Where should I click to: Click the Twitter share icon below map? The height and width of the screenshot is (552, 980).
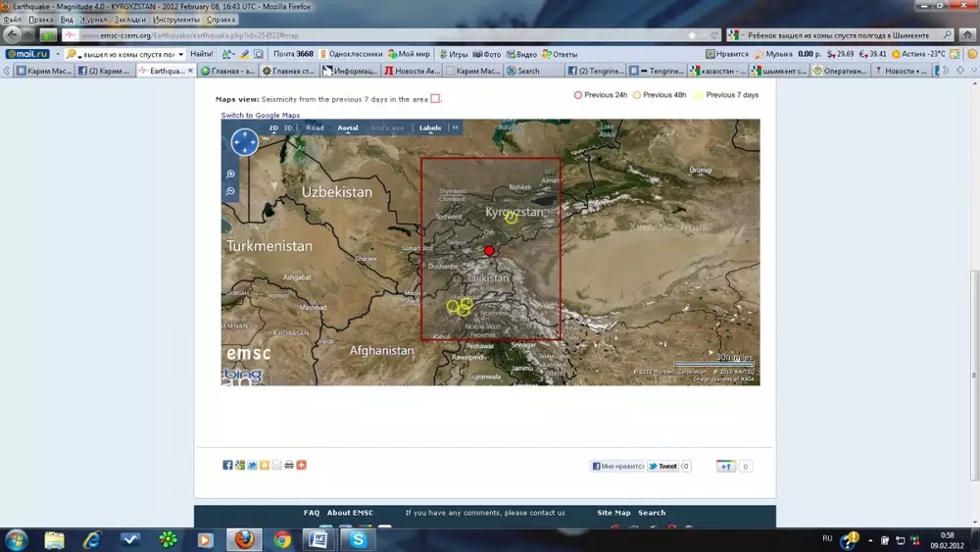pos(252,465)
